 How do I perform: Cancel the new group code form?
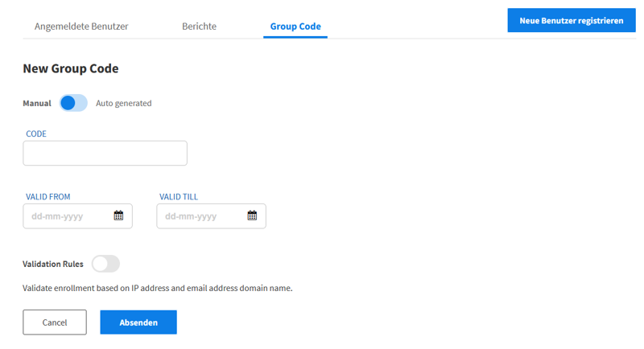pos(55,322)
